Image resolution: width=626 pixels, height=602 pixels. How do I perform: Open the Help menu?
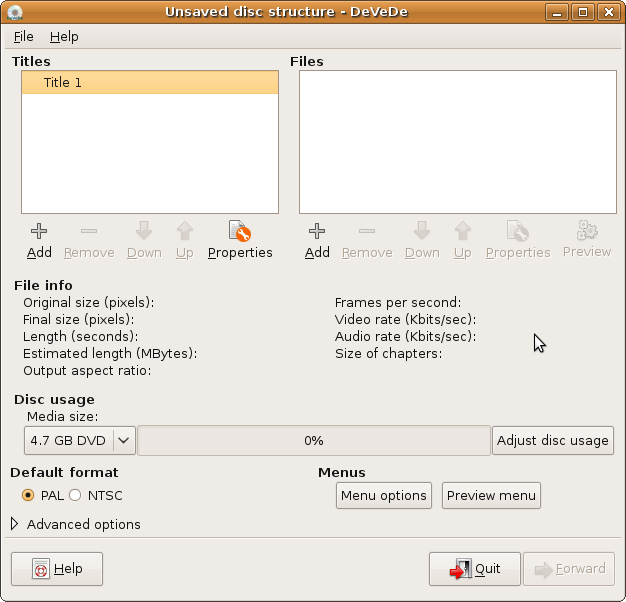[64, 36]
